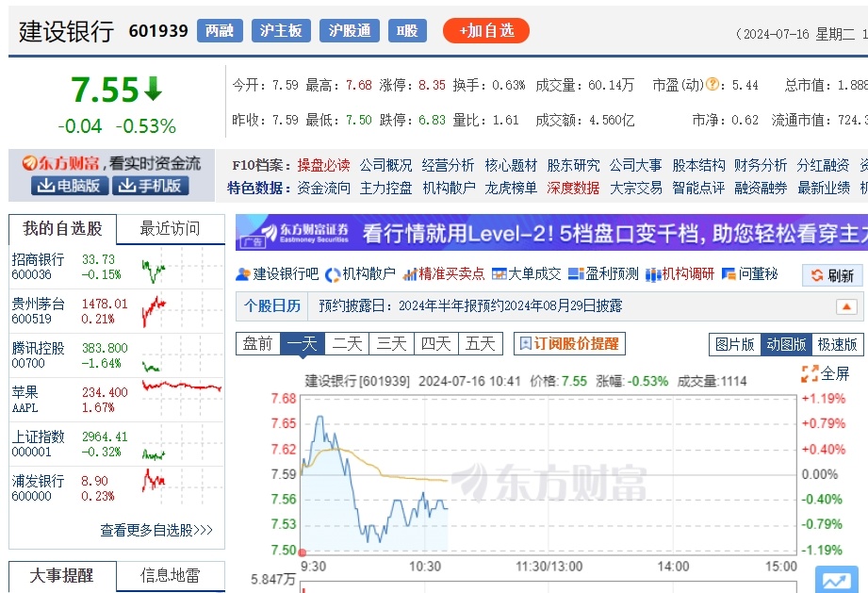The height and width of the screenshot is (593, 868).
Task: Click the 刷新 refresh button
Action: click(832, 275)
